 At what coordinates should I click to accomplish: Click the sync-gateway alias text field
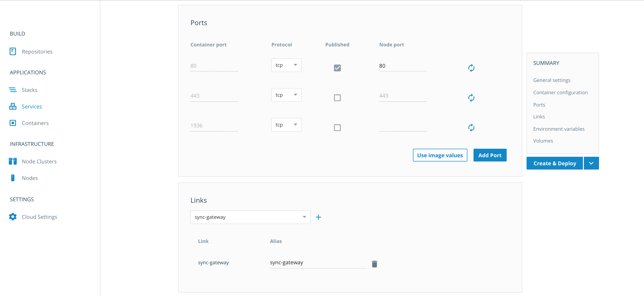[318, 263]
